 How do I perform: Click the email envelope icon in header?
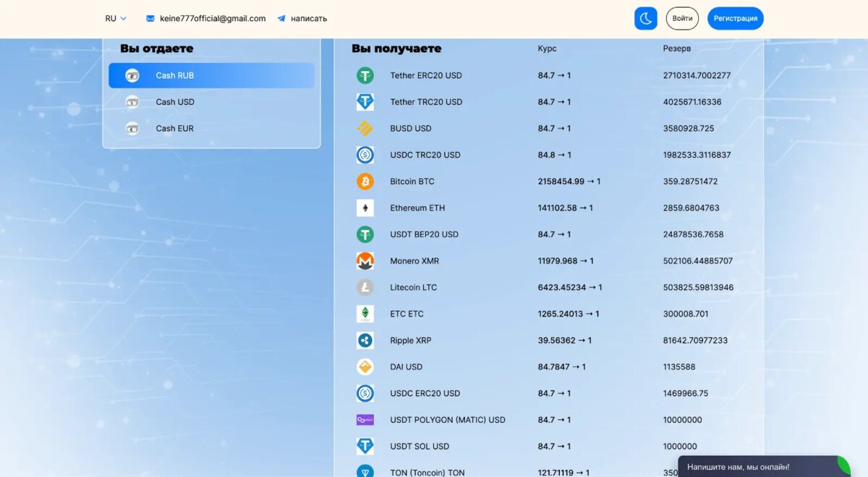150,19
